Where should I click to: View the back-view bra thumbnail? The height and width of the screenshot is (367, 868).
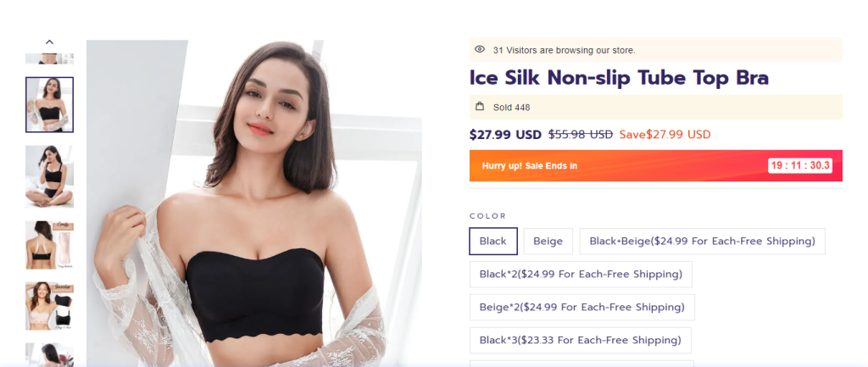[x=49, y=245]
